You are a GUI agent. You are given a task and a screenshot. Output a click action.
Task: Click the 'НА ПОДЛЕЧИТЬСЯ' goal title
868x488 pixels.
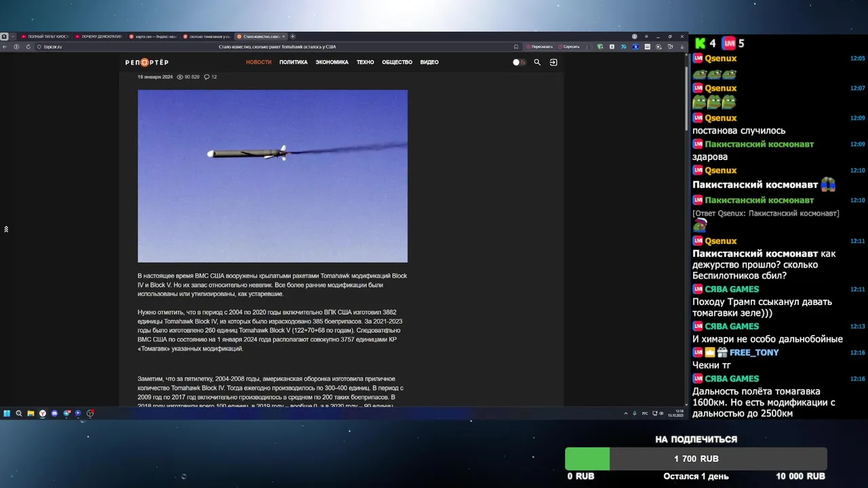click(x=696, y=439)
